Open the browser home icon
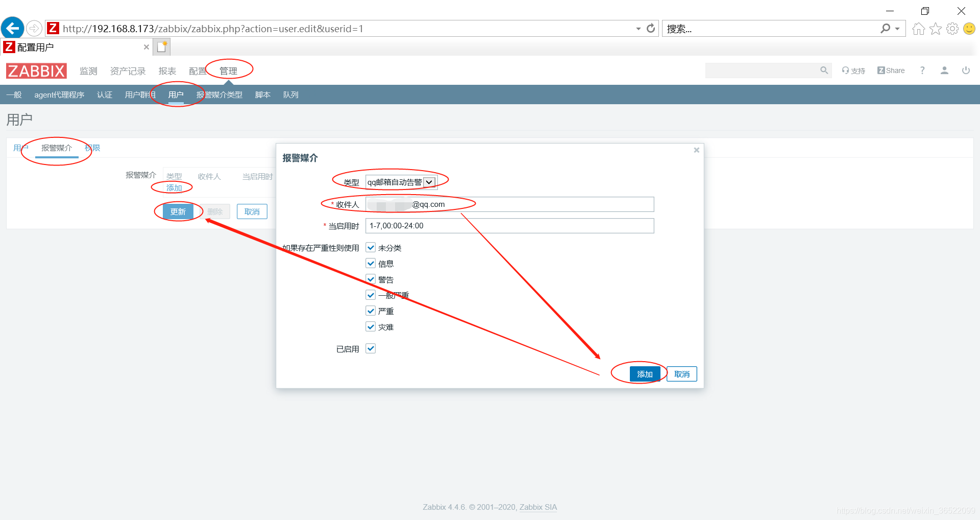 [918, 29]
